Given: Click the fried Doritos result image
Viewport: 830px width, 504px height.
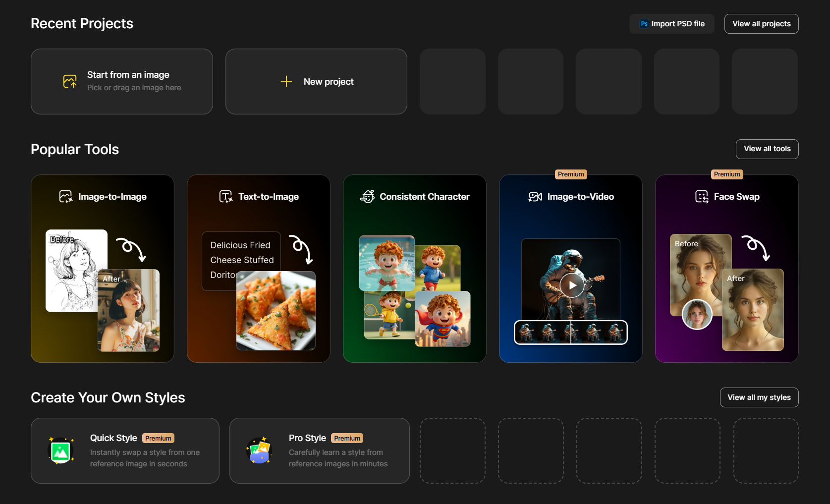Looking at the screenshot, I should click(276, 311).
